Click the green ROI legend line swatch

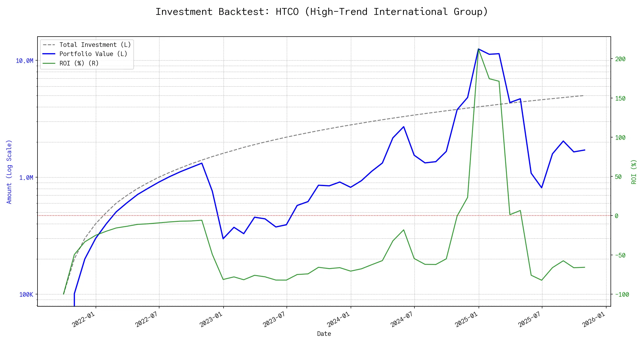(x=49, y=63)
